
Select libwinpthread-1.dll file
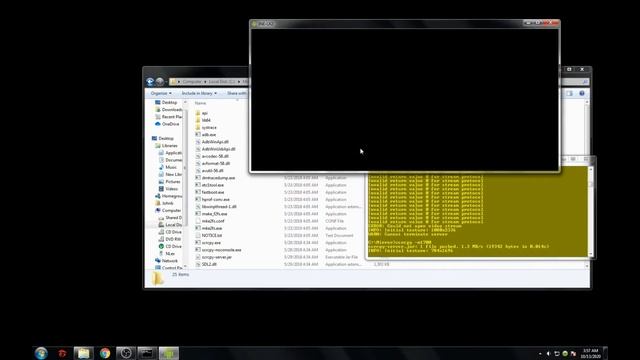pos(219,207)
